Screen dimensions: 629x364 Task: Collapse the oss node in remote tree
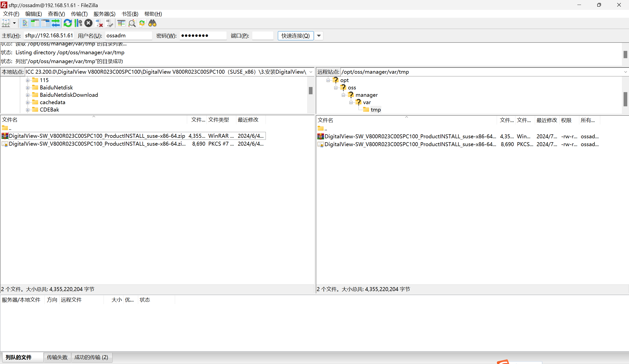point(336,88)
